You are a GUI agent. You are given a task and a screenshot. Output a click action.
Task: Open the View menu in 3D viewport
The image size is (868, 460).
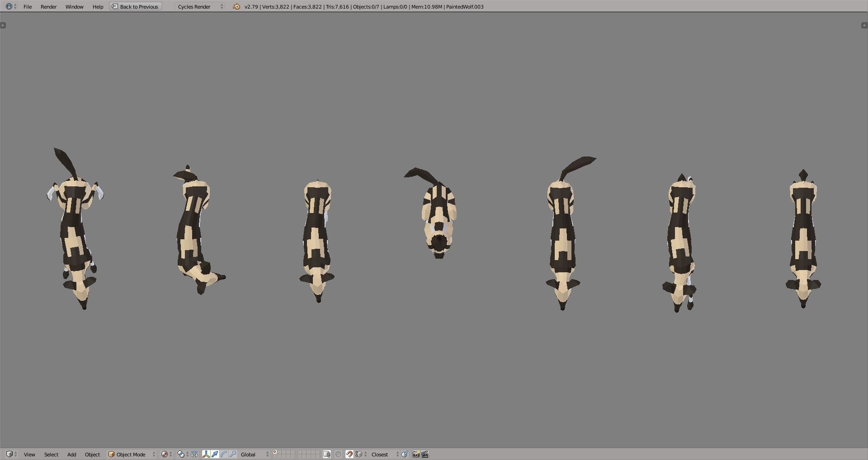pyautogui.click(x=29, y=455)
